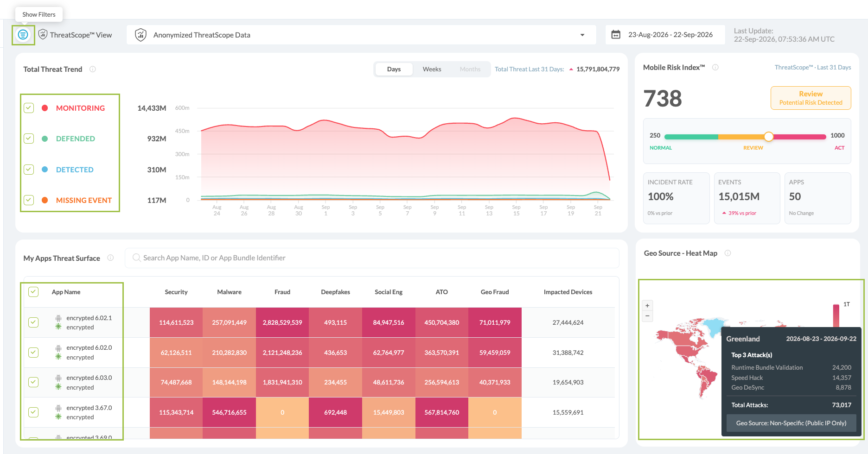Click the search magnifier icon

[136, 258]
